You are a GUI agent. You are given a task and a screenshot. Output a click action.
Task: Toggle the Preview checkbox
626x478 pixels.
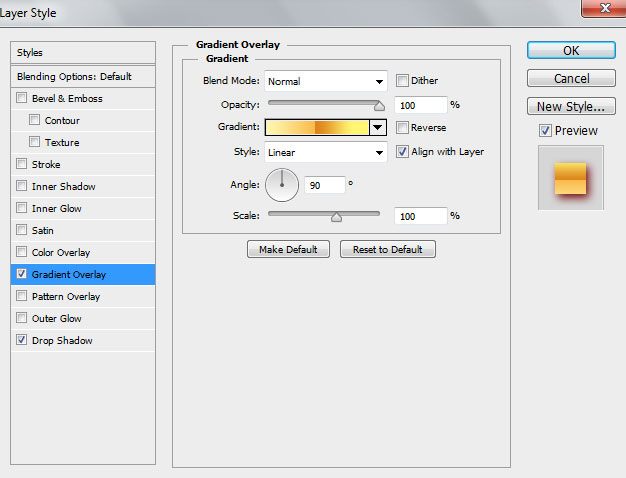pos(545,131)
